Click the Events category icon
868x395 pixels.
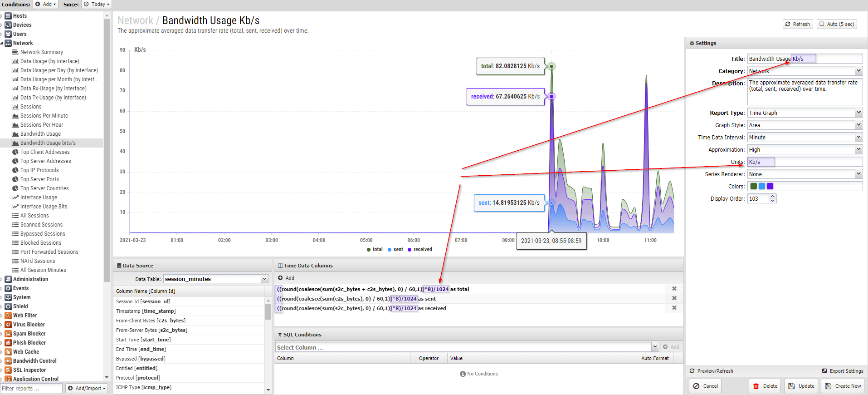8,288
